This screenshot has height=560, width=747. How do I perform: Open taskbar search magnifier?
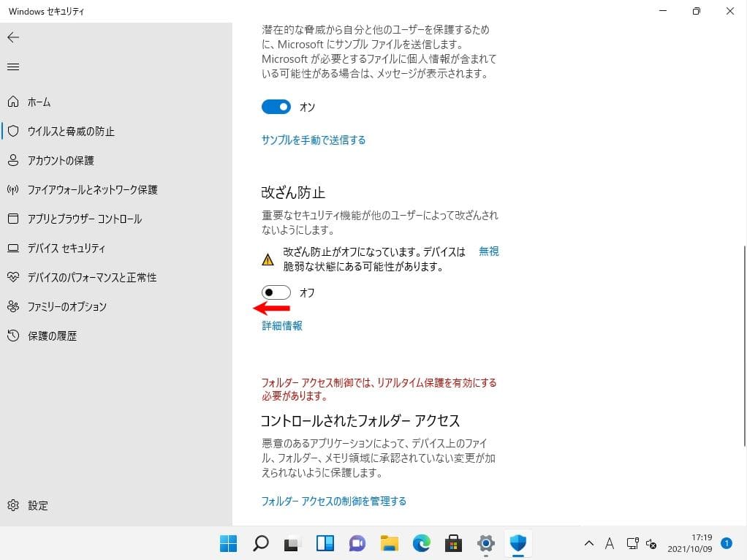point(261,543)
